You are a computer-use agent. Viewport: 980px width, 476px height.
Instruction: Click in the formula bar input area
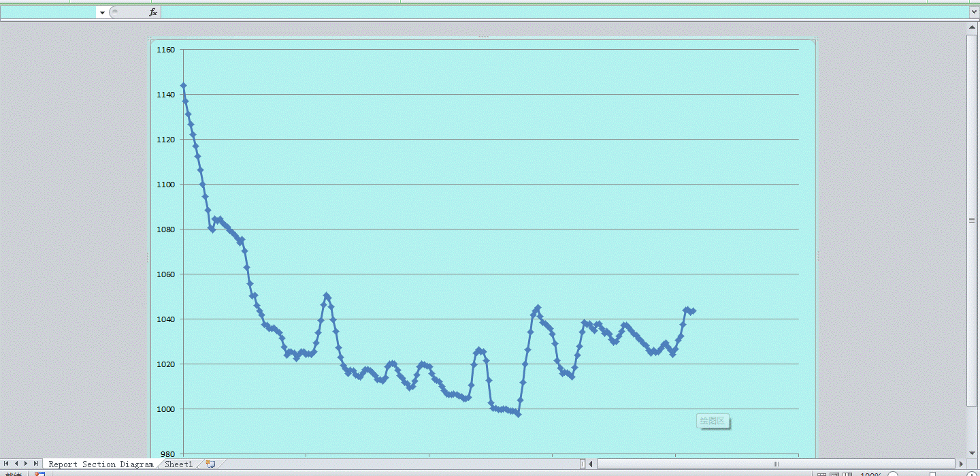pyautogui.click(x=544, y=12)
